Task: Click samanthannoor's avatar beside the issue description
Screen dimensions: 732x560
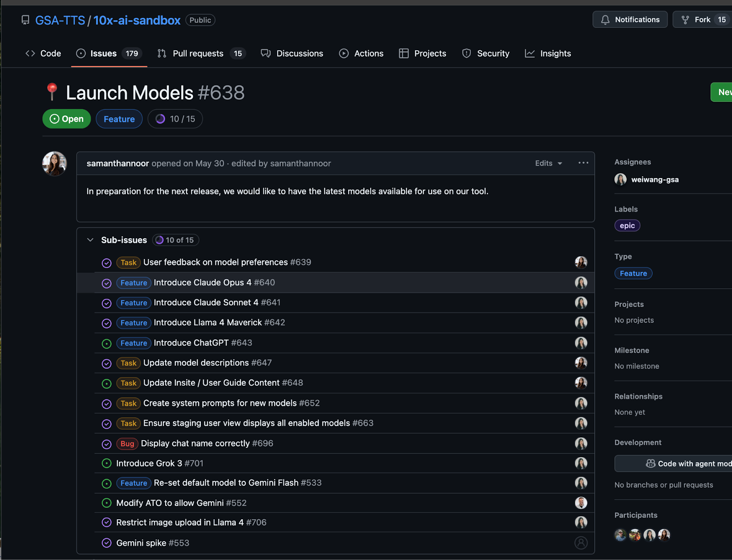Action: (54, 164)
